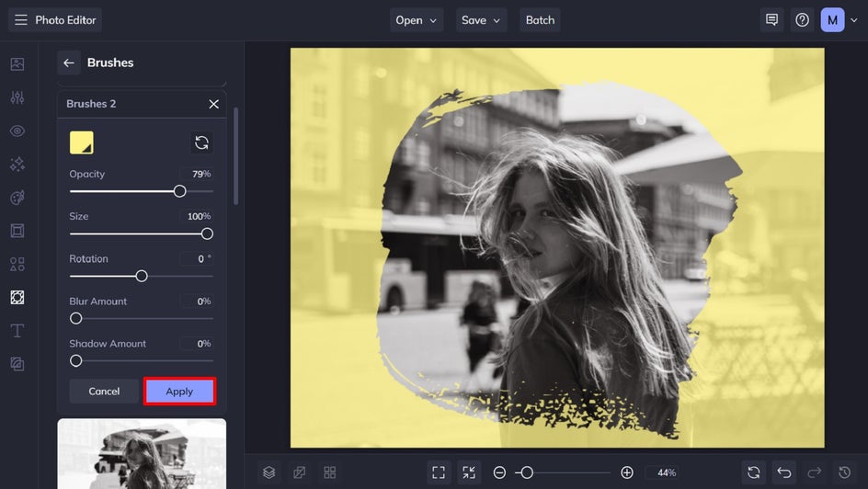This screenshot has width=868, height=489.
Task: Click the Shadow Amount 0% value field
Action: click(197, 344)
